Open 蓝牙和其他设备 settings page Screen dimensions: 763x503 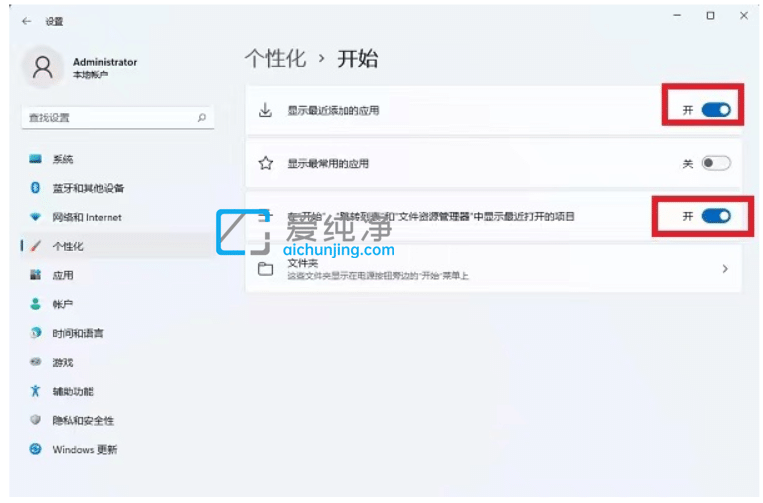(117, 188)
